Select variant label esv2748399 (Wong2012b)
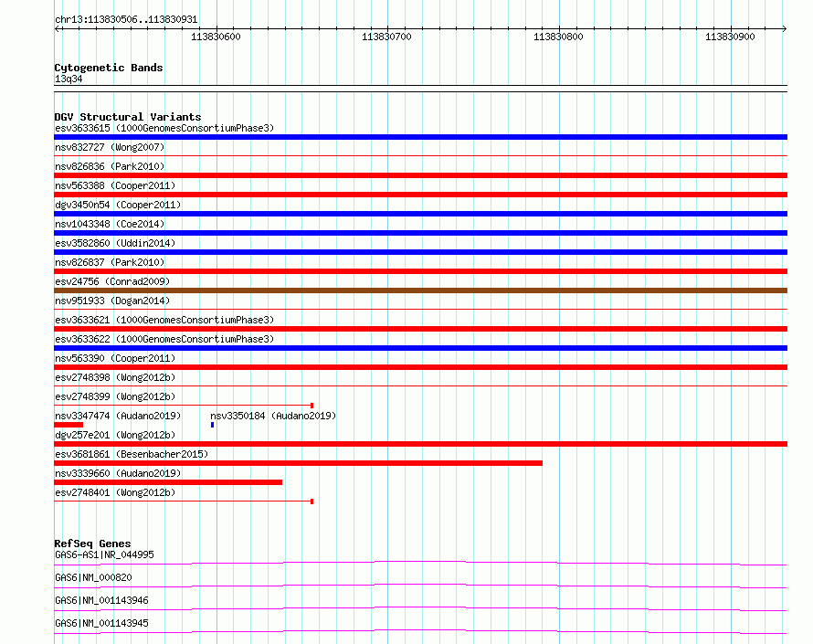Viewport: 813px width, 644px height. 115,396
